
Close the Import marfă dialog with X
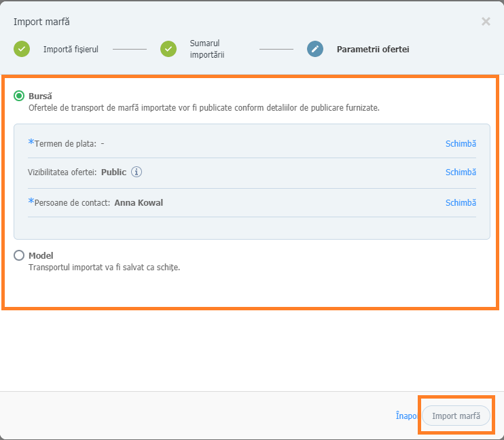click(486, 22)
